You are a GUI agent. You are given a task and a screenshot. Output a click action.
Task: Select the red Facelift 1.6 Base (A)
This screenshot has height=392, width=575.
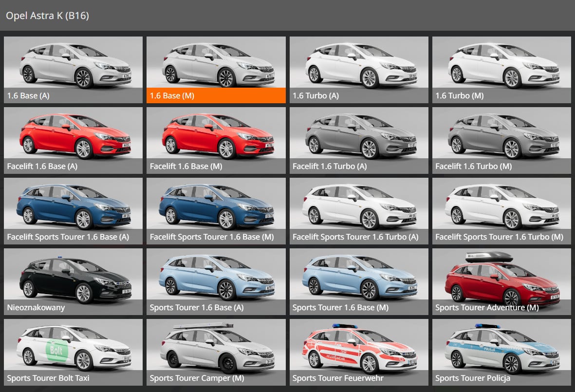(x=73, y=140)
